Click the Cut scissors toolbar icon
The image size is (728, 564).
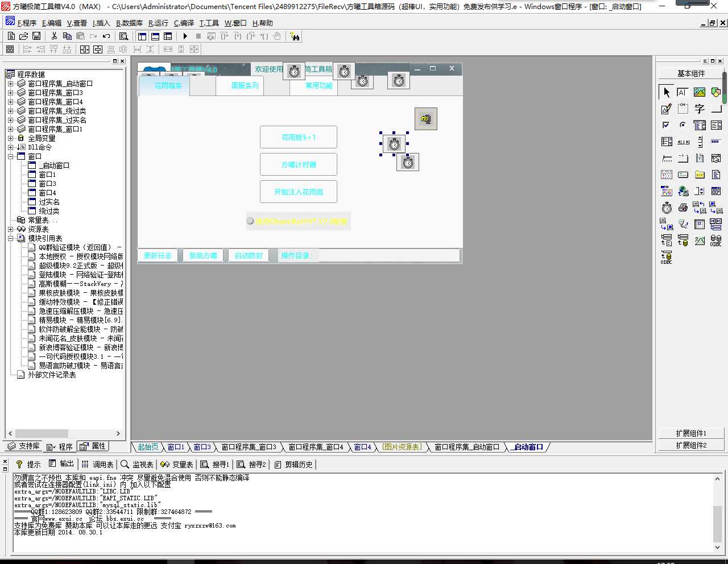click(x=54, y=36)
